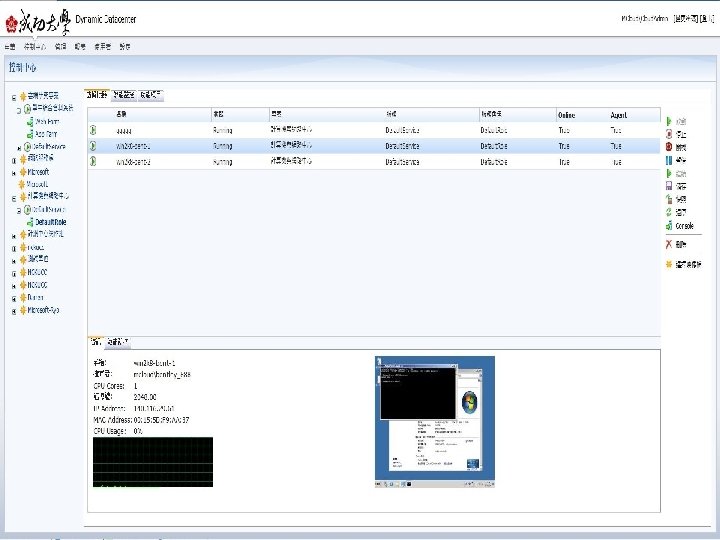This screenshot has height=540, width=720.
Task: Expand the Microsoft node in the tree
Action: [14, 173]
